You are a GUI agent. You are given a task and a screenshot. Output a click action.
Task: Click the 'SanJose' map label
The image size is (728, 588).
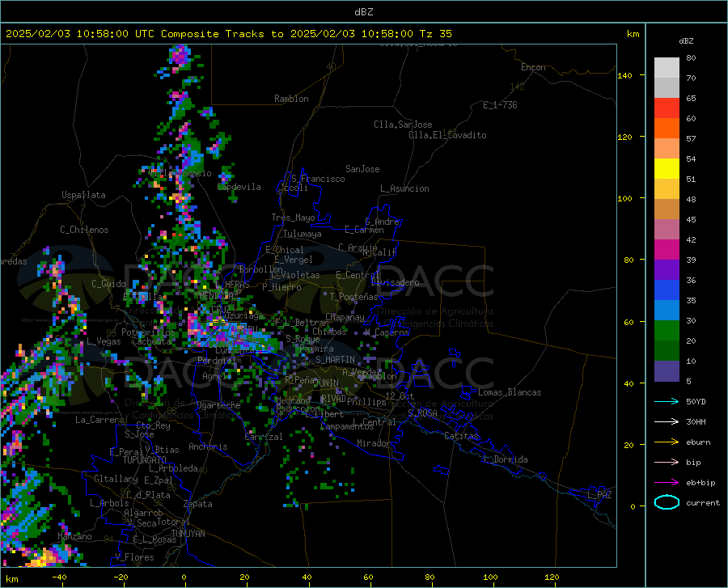pyautogui.click(x=362, y=169)
